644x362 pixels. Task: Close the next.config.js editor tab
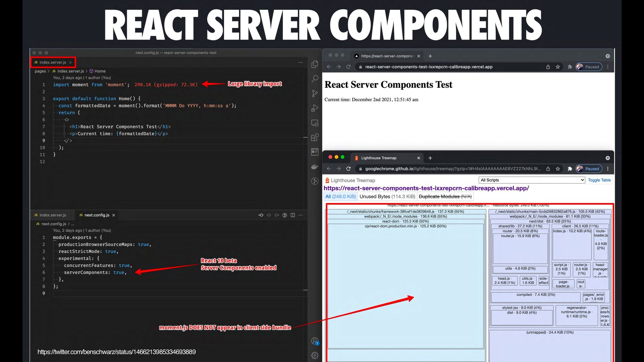(114, 215)
